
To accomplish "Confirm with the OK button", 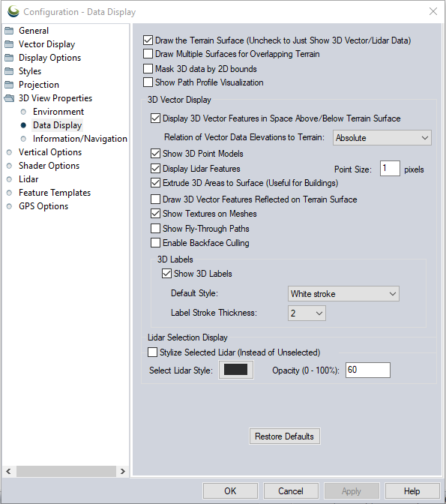I will pos(230,491).
